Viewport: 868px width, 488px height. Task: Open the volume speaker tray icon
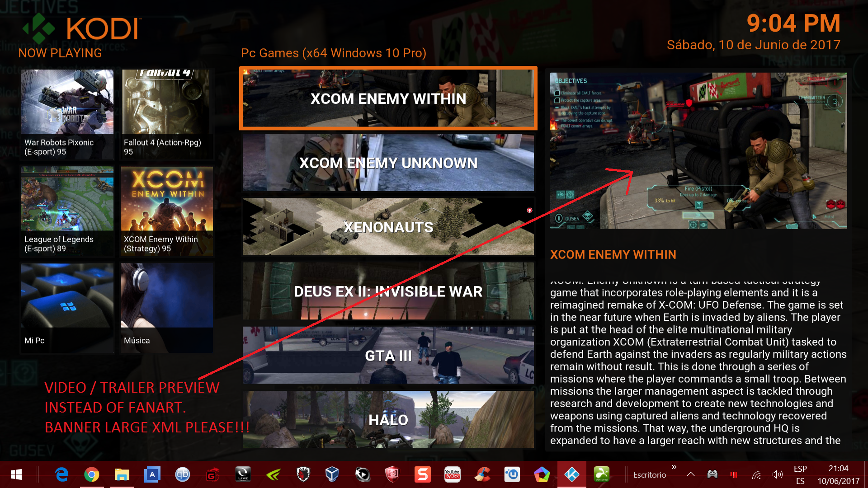tap(777, 474)
